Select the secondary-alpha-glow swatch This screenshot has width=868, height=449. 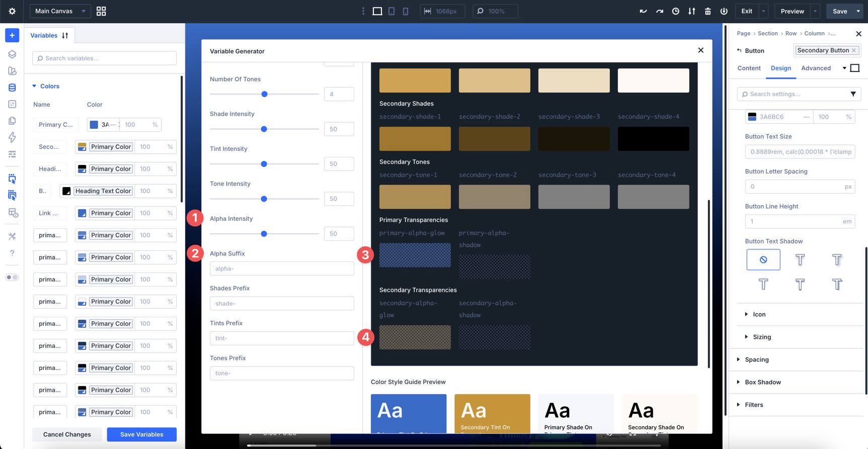[x=415, y=337]
